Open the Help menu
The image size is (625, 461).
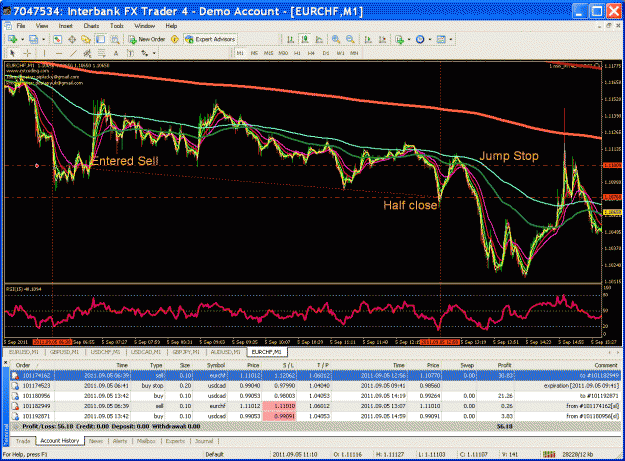click(x=171, y=26)
